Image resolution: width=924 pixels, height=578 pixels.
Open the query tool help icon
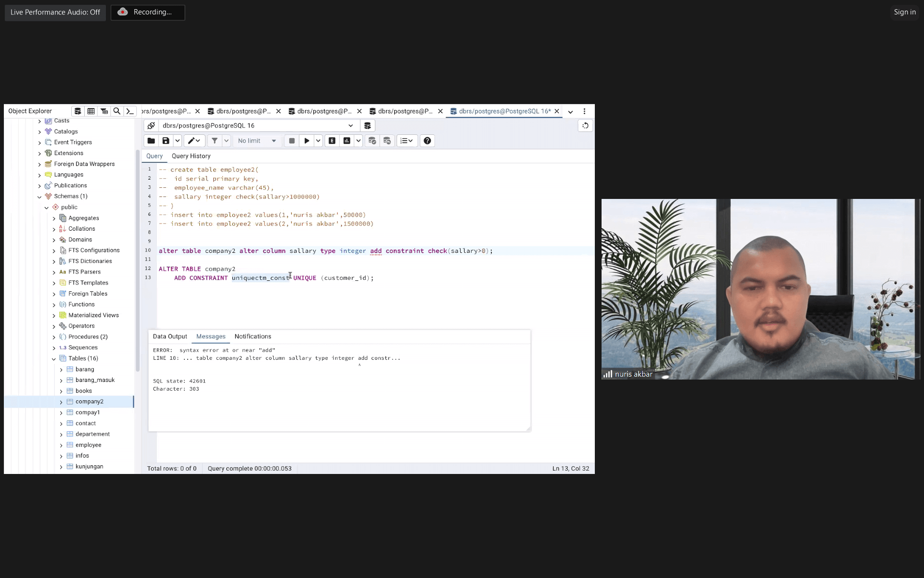click(427, 141)
